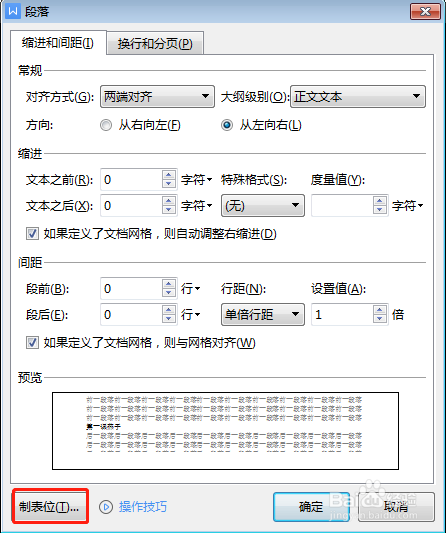Click the 段前 spacing input field
This screenshot has width=446, height=533.
(131, 289)
